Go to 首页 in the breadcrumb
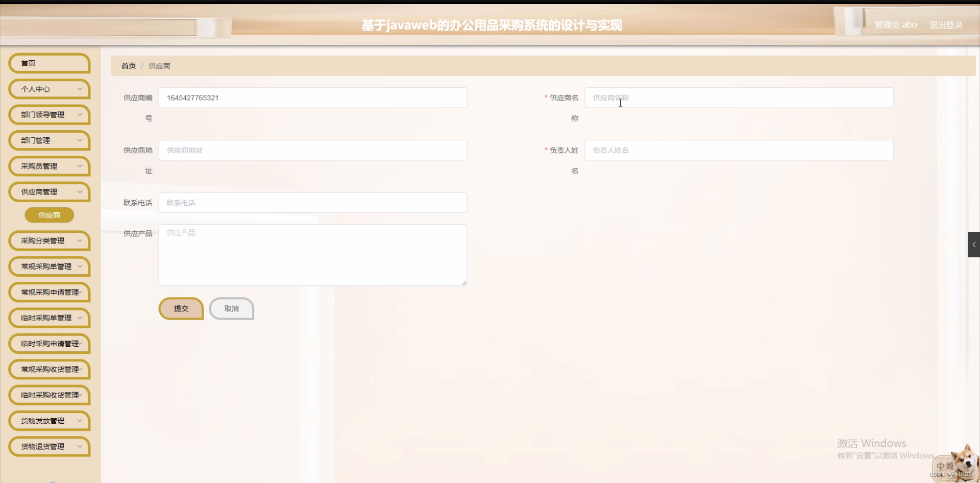The height and width of the screenshot is (483, 980). pos(129,66)
